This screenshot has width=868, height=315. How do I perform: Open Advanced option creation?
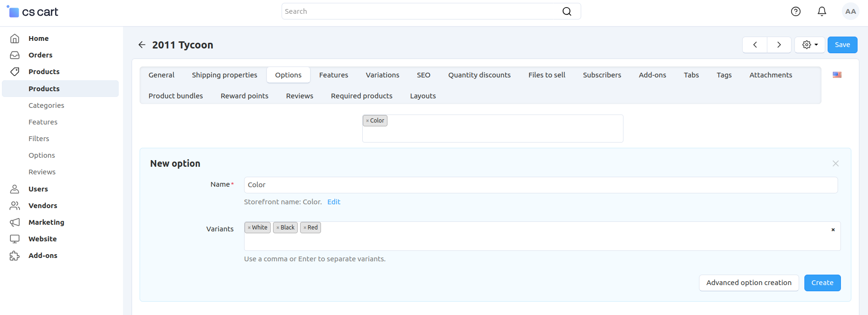[749, 283]
